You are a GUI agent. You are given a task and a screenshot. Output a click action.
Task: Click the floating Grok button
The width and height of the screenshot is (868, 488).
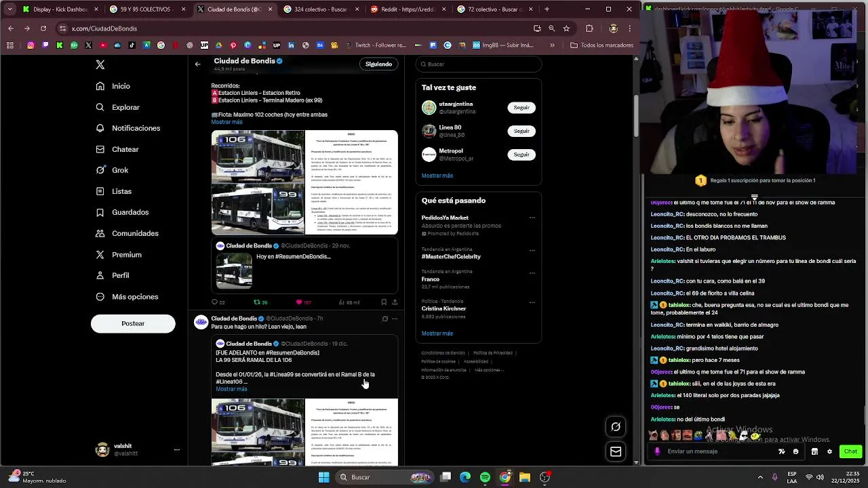click(616, 426)
